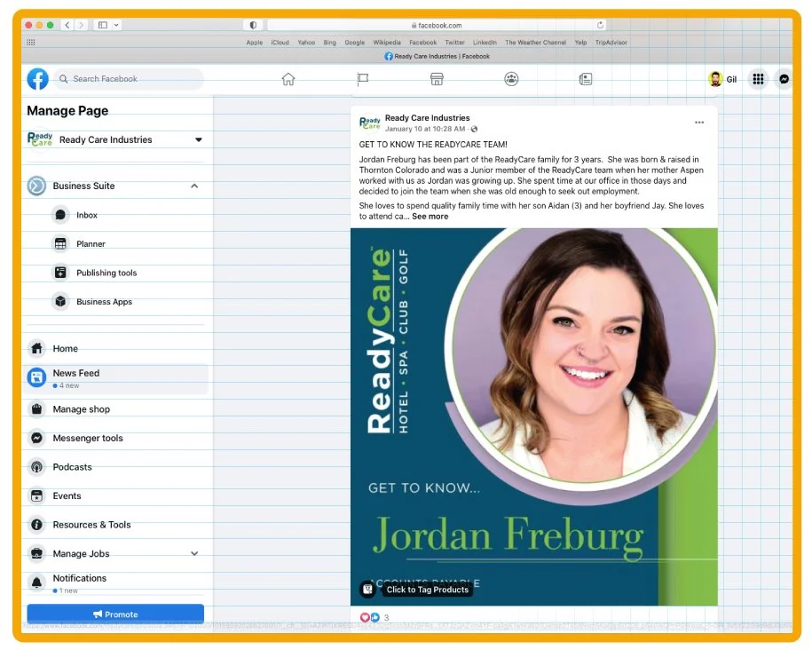The width and height of the screenshot is (812, 650).
Task: Click the Ready Care post avatar logo
Action: (x=370, y=123)
